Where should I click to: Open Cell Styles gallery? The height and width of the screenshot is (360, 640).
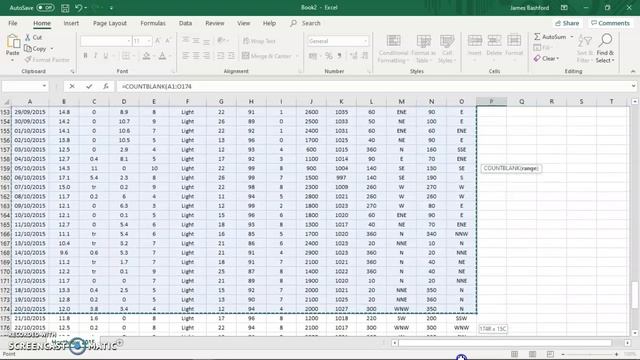[447, 49]
